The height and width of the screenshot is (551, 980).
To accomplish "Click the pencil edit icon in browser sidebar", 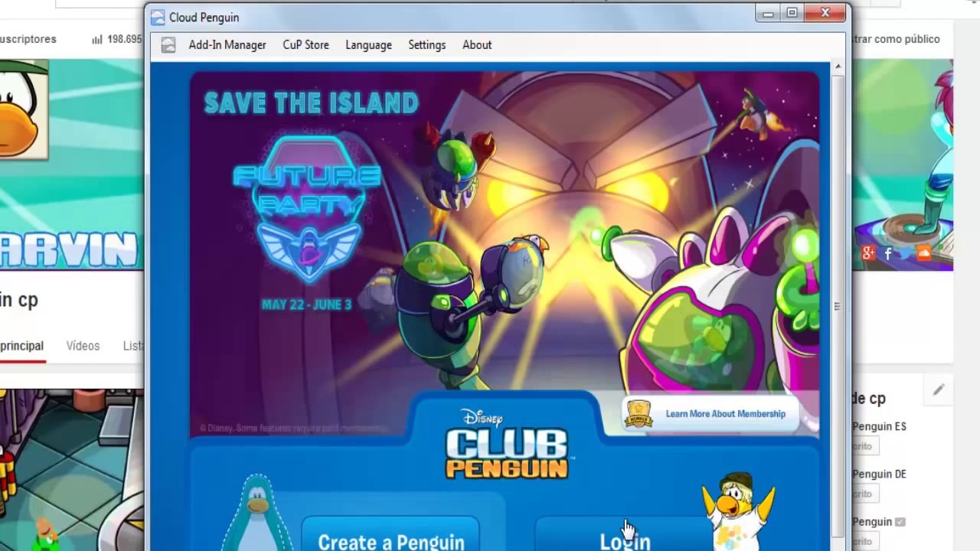I will [939, 390].
